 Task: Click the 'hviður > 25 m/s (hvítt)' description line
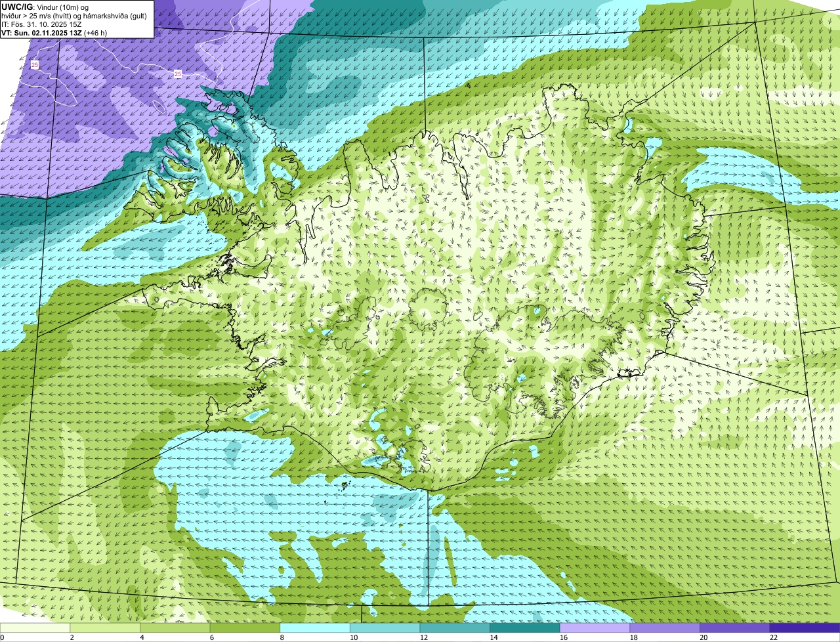(x=74, y=16)
